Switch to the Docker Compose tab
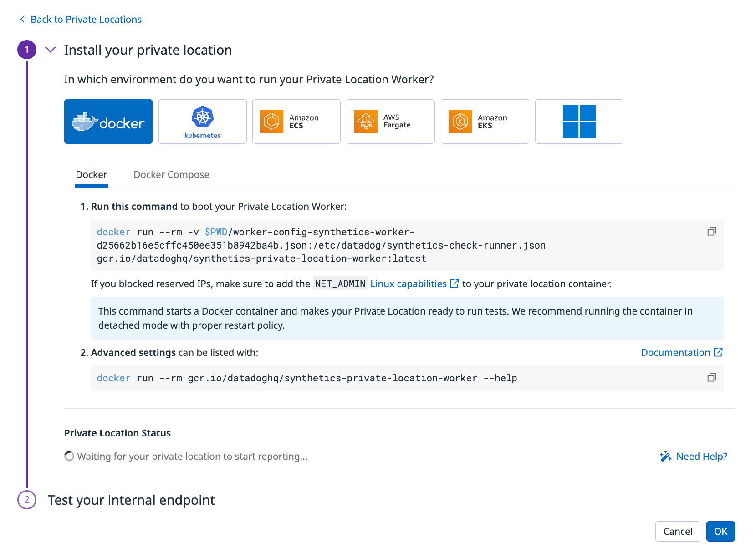The height and width of the screenshot is (558, 756). pyautogui.click(x=171, y=174)
